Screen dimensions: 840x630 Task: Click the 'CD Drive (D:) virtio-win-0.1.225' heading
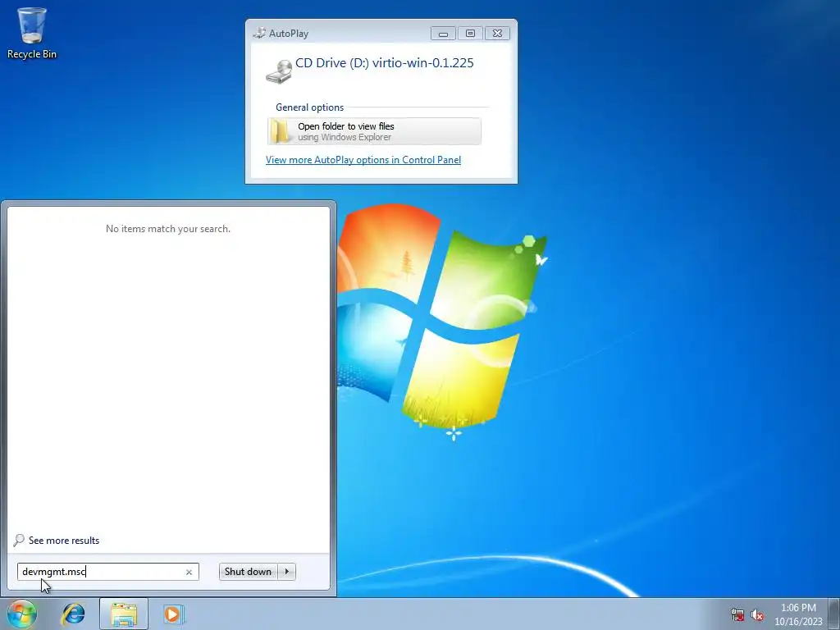[x=384, y=62]
